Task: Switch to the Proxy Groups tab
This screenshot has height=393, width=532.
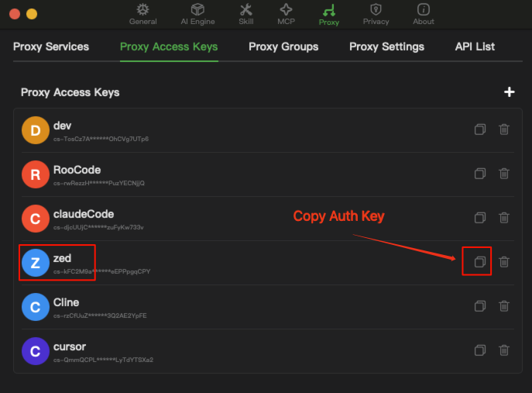Action: (x=283, y=47)
